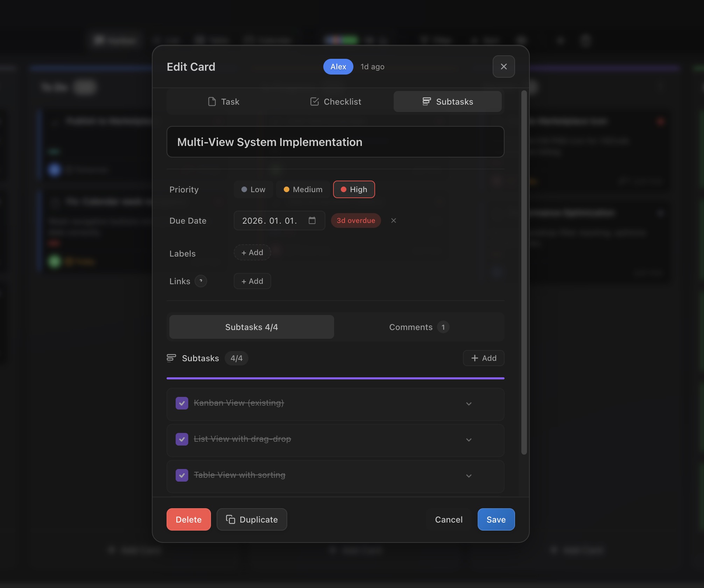Uncheck List View with drag-drop subtask
This screenshot has height=588, width=704.
pos(182,439)
